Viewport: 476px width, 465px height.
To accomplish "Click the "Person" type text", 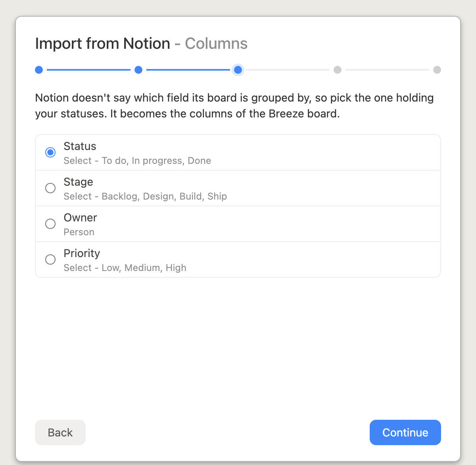I will pyautogui.click(x=79, y=232).
